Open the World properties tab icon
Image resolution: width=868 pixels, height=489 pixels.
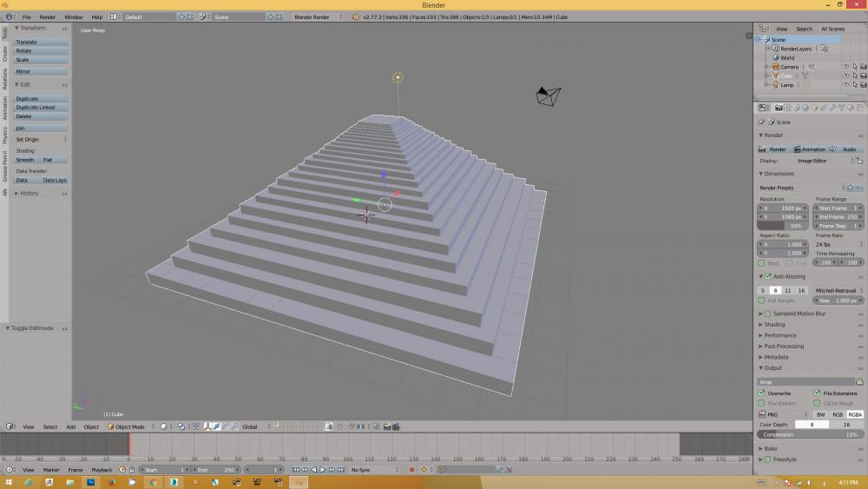click(806, 108)
